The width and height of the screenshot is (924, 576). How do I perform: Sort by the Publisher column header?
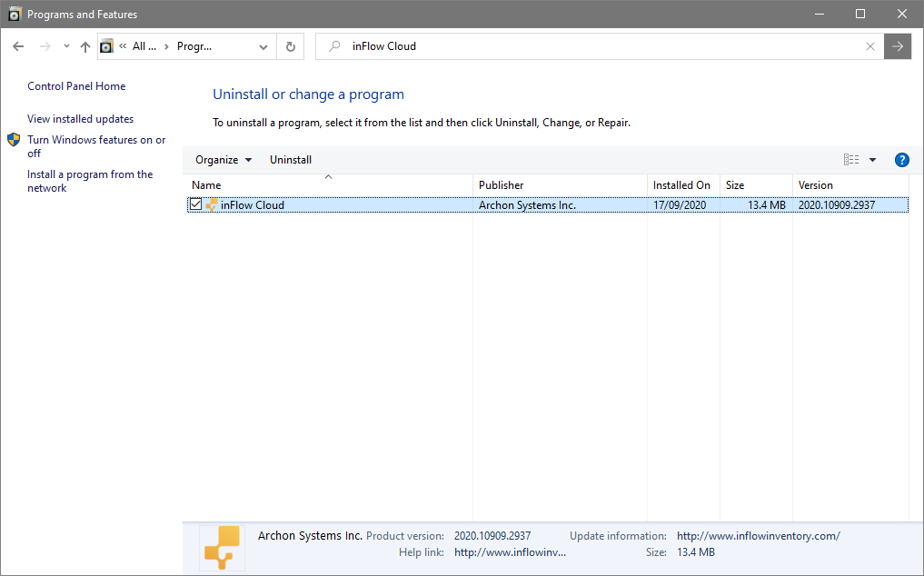pyautogui.click(x=560, y=185)
